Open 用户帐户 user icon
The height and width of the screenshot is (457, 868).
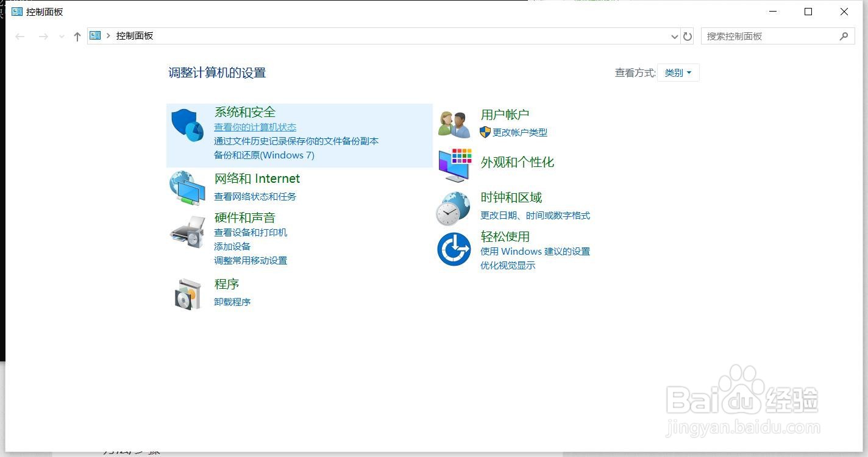click(x=454, y=122)
